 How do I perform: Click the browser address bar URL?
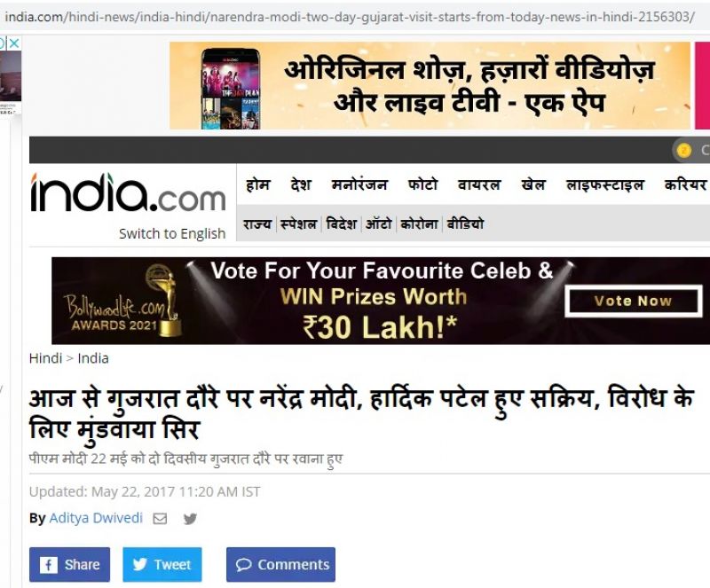coord(350,17)
